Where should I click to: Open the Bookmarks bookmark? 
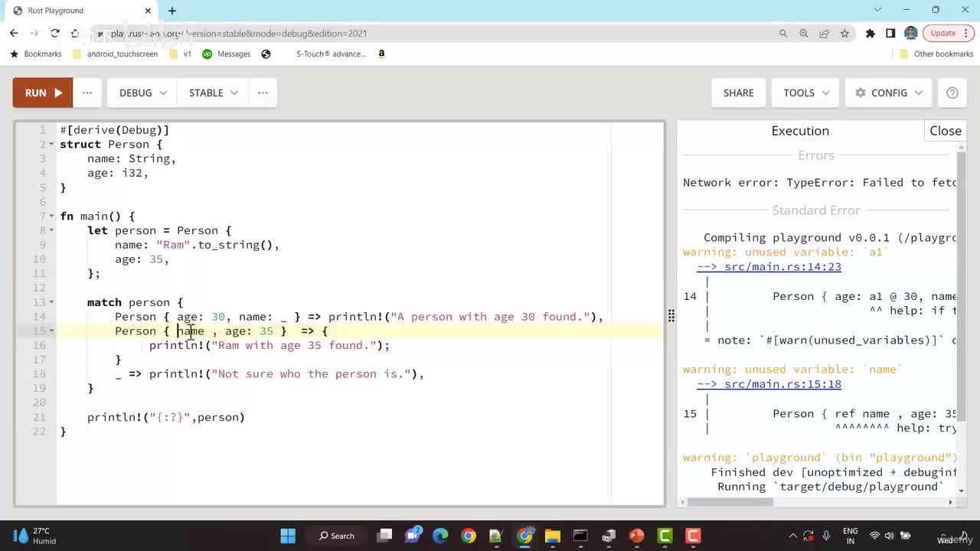tap(35, 54)
